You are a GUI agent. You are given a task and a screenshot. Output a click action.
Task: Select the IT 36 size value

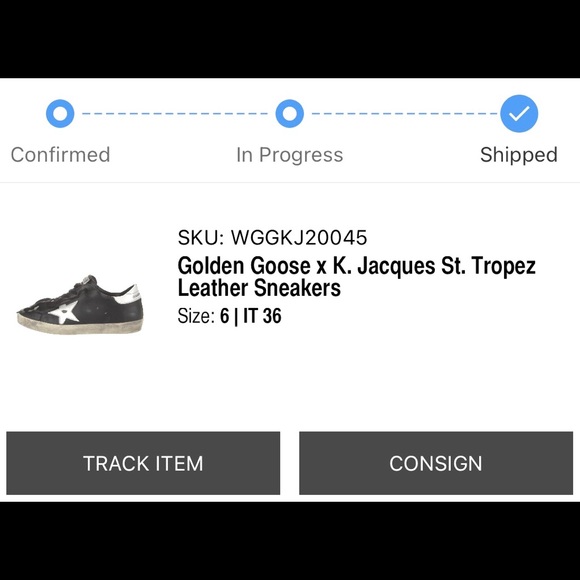click(262, 316)
